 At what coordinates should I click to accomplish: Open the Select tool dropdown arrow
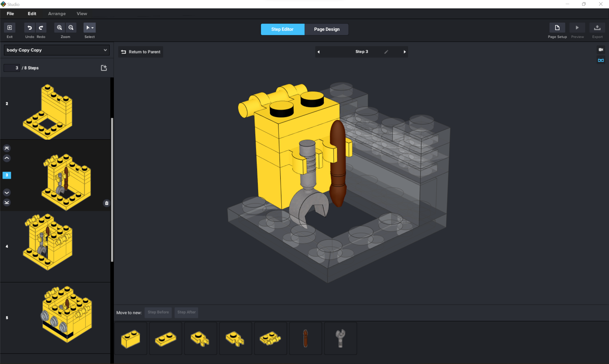[x=93, y=28]
